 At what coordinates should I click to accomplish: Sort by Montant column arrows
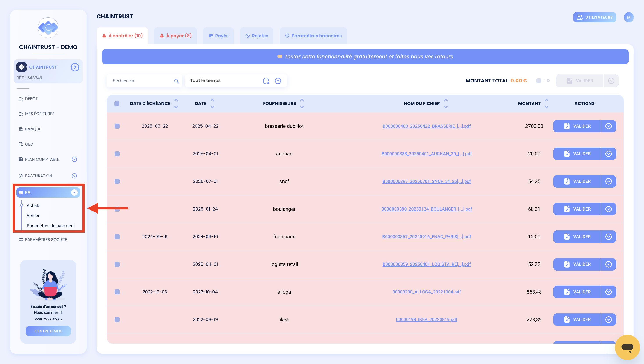pos(547,103)
